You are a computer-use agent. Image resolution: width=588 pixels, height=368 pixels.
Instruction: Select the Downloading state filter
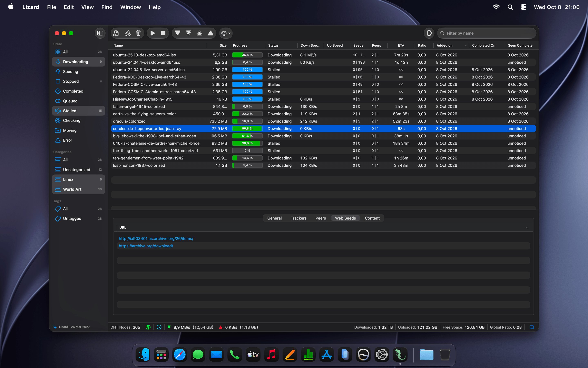[78, 62]
